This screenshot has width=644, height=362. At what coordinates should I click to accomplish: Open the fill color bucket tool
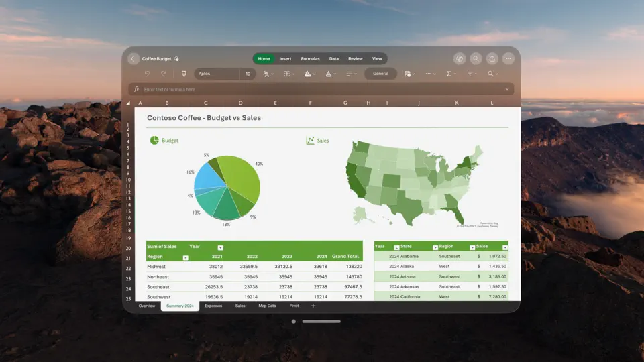[x=310, y=74]
